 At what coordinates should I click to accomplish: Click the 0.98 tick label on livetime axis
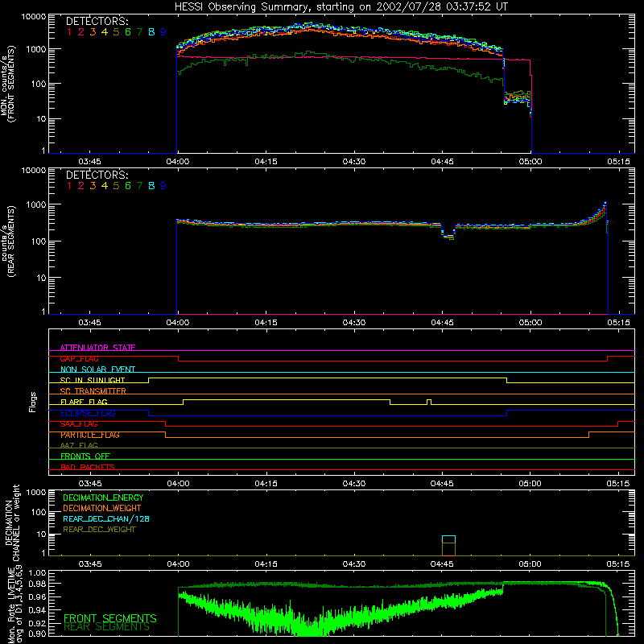tap(37, 584)
